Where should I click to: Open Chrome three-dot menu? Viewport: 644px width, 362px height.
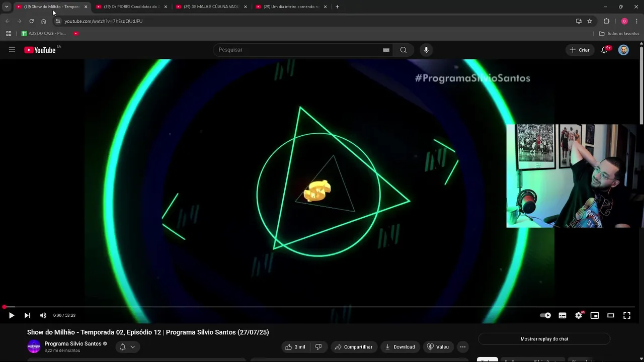click(636, 21)
